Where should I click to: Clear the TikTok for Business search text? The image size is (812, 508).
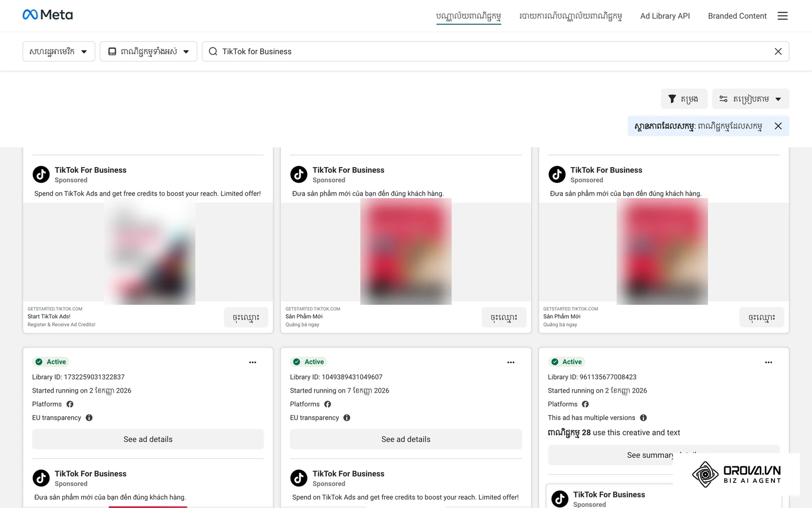point(778,51)
